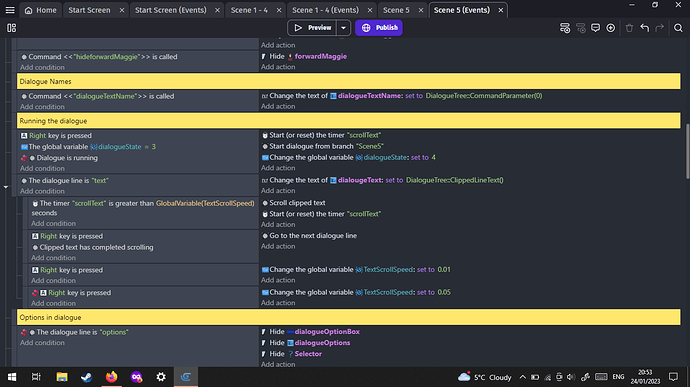The width and height of the screenshot is (690, 387).
Task: Open the notification center icon
Action: click(x=673, y=377)
